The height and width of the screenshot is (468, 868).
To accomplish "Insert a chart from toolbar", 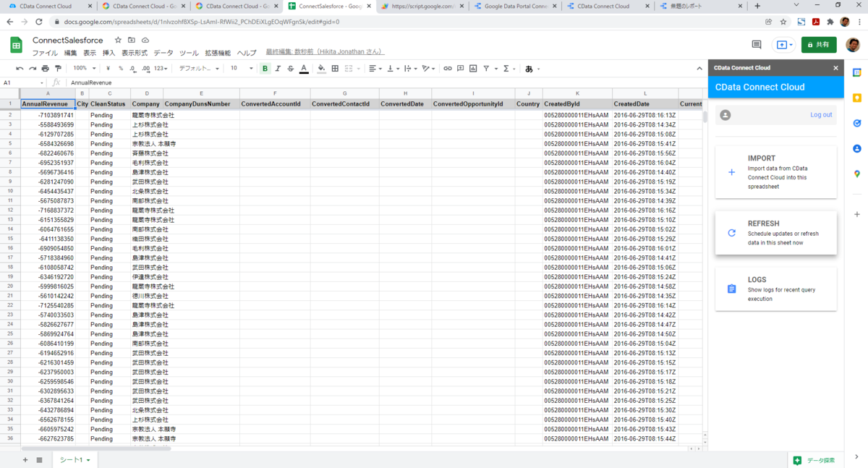I will point(473,69).
